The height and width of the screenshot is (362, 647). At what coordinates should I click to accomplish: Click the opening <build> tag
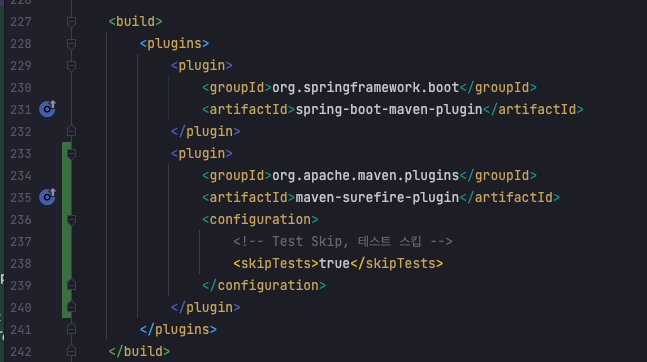(x=135, y=21)
